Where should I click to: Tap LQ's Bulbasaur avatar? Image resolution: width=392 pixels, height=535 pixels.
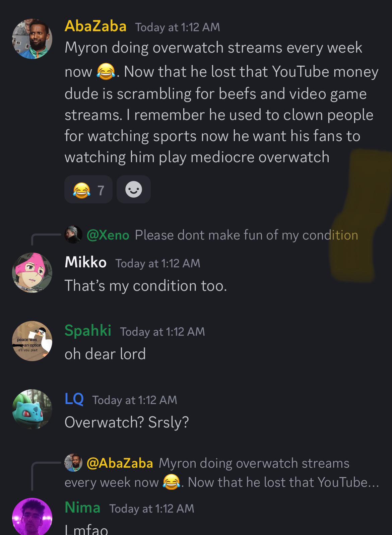tap(32, 409)
